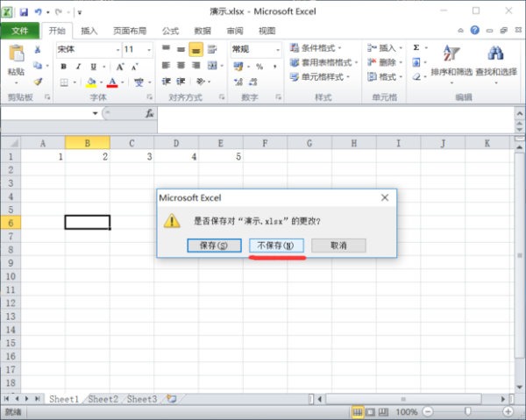
Task: Toggle Wrap Text button
Action: [212, 49]
